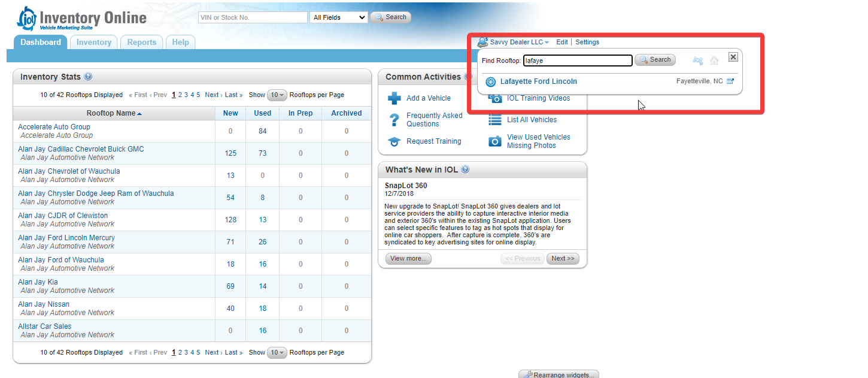The image size is (868, 378).
Task: Open the Inventory tab
Action: pyautogui.click(x=94, y=43)
